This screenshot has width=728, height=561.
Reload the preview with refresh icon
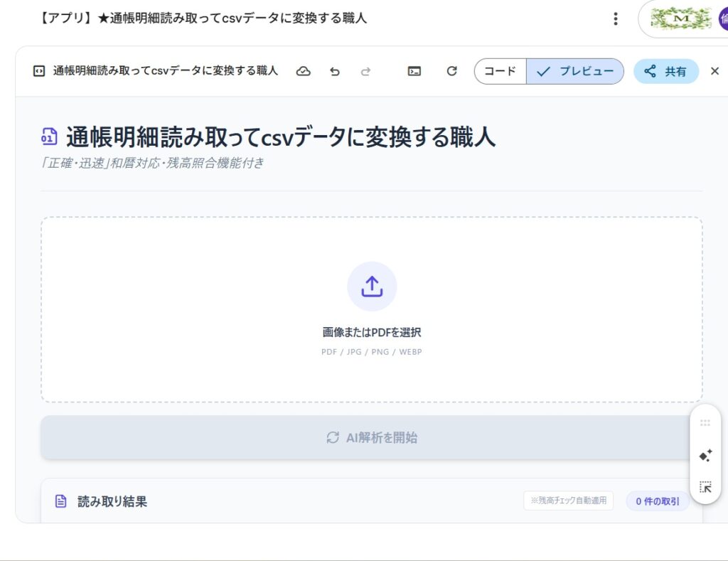(x=451, y=71)
